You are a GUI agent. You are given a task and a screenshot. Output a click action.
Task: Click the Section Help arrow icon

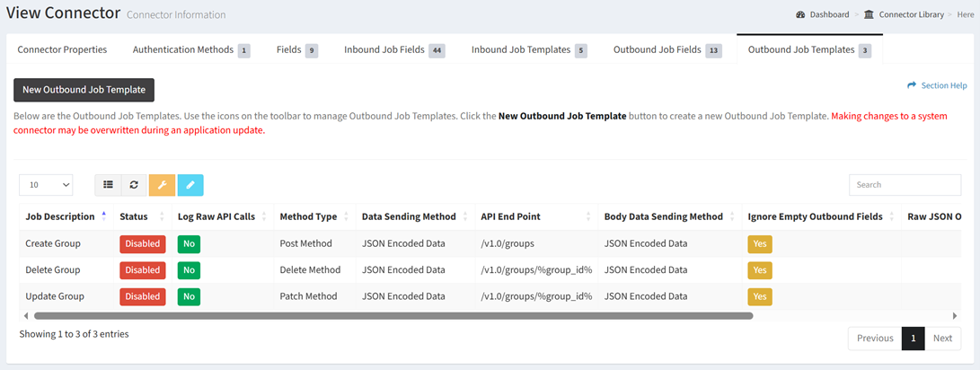pos(912,85)
